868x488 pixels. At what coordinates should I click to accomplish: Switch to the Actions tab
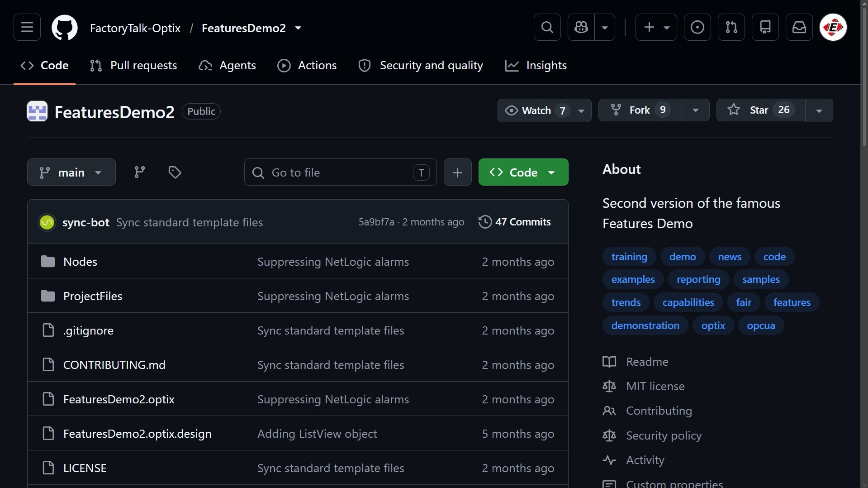307,66
